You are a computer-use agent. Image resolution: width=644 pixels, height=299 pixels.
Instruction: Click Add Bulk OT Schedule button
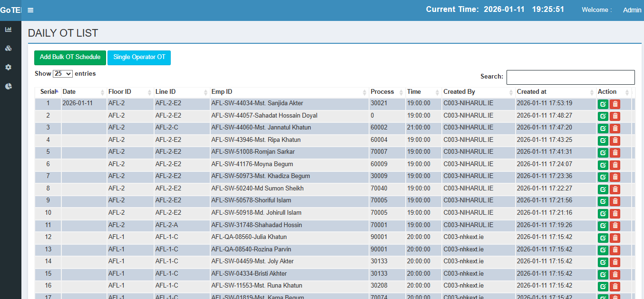[70, 58]
